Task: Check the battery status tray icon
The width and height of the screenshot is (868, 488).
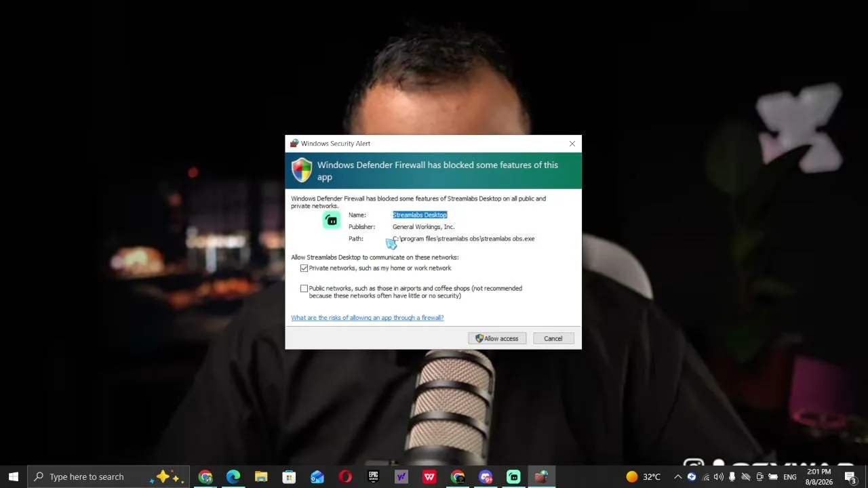Action: point(773,476)
